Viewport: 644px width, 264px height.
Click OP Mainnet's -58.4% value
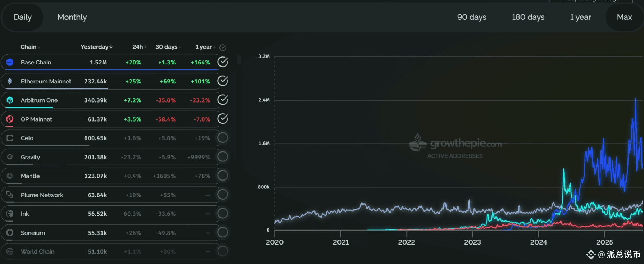click(165, 119)
